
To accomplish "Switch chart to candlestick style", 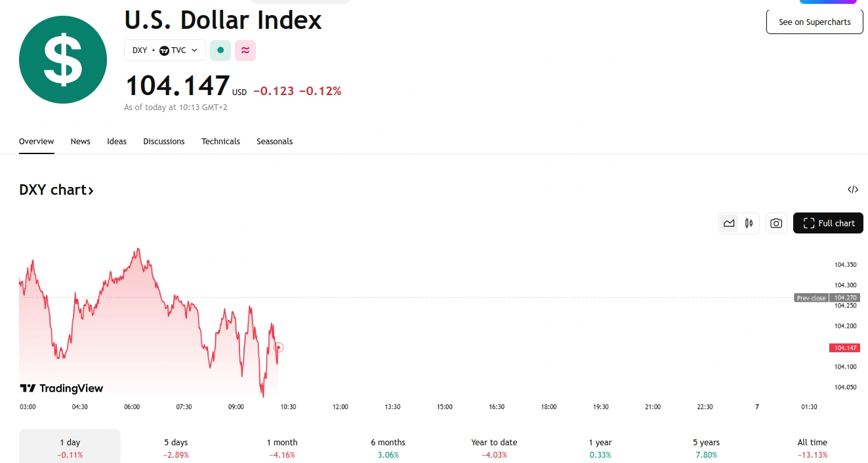I will tap(749, 224).
